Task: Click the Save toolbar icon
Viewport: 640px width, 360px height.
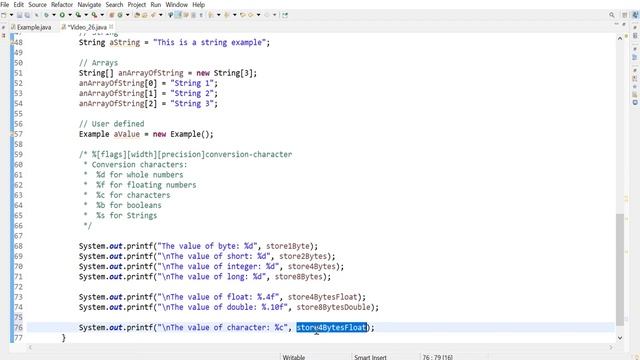Action: 19,15
